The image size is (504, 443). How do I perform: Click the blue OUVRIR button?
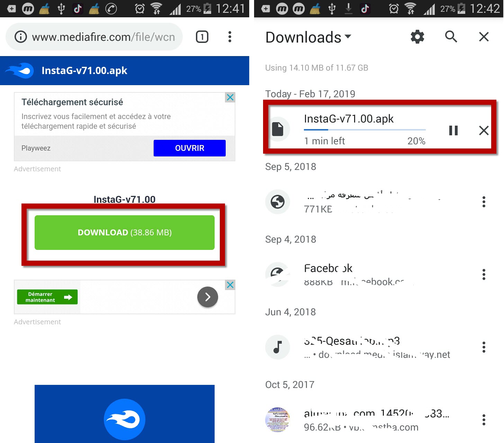click(190, 148)
